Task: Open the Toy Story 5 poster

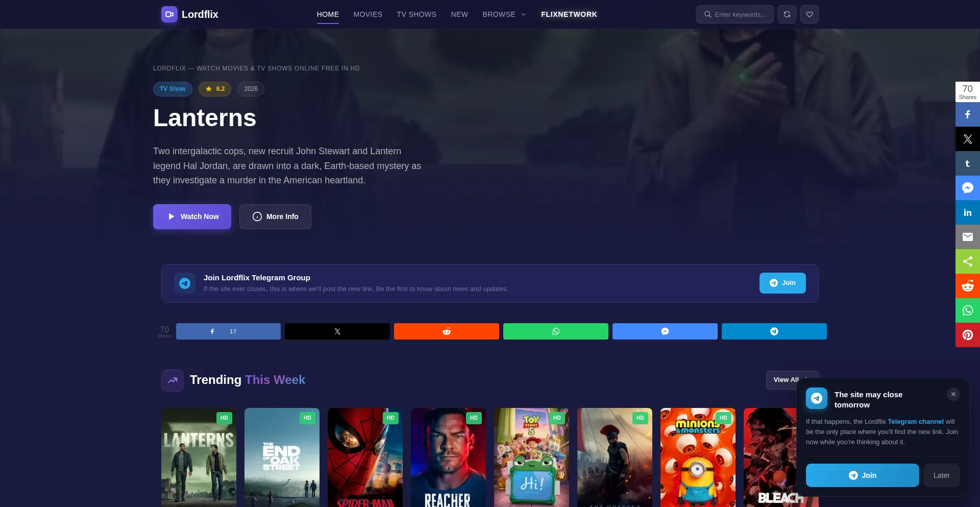Action: click(x=531, y=457)
